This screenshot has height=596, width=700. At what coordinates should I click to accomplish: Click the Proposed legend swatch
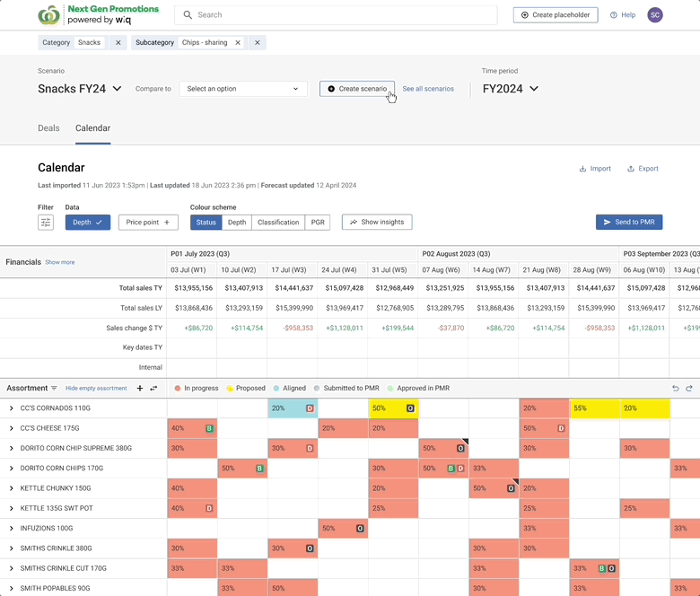[230, 388]
